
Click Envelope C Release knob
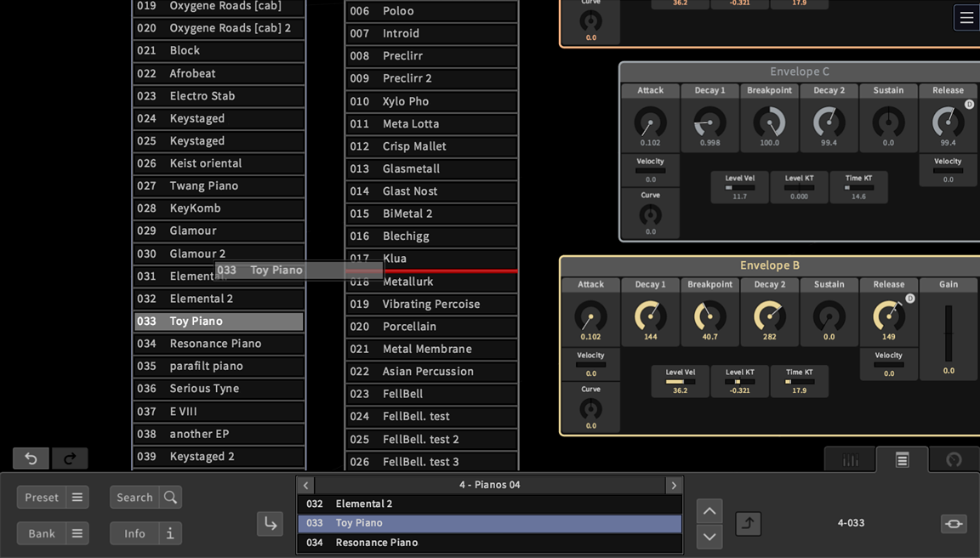(x=949, y=122)
